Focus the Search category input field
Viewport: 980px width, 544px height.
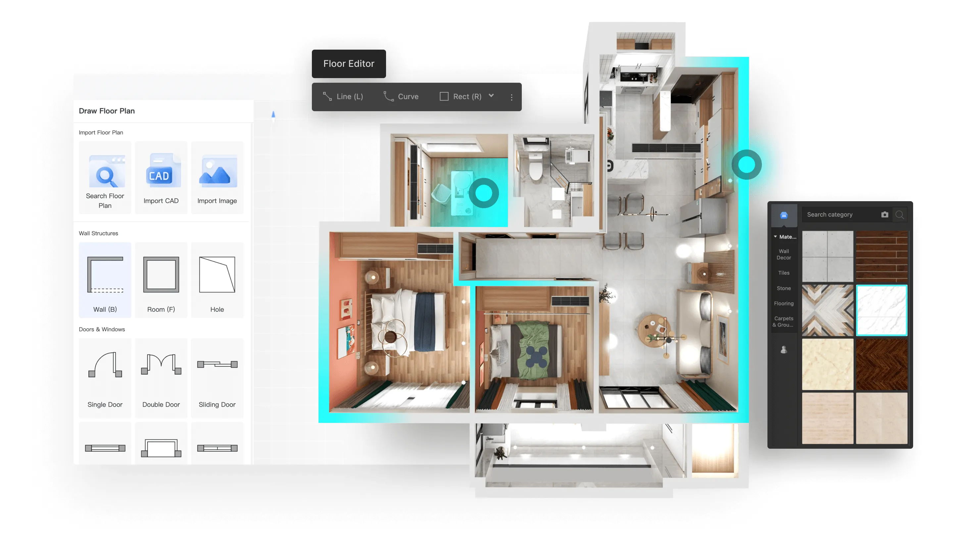tap(841, 215)
